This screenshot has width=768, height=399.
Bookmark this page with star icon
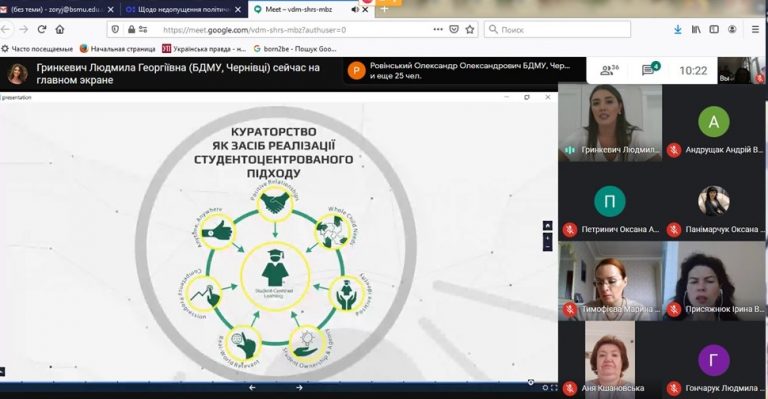pyautogui.click(x=470, y=29)
